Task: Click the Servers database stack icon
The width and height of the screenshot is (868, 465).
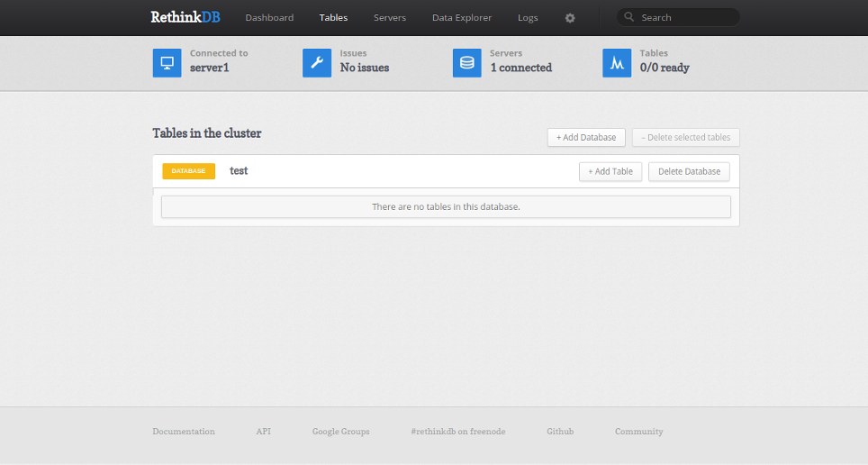Action: (466, 62)
